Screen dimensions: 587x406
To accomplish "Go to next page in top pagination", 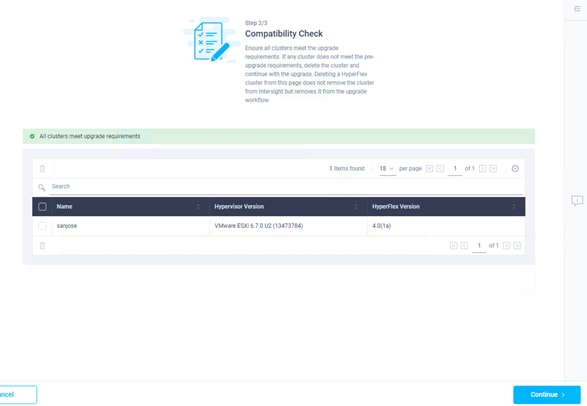I will point(483,168).
